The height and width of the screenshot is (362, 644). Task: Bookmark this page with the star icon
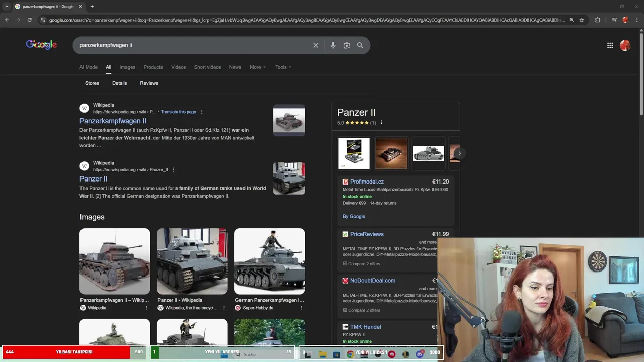582,20
